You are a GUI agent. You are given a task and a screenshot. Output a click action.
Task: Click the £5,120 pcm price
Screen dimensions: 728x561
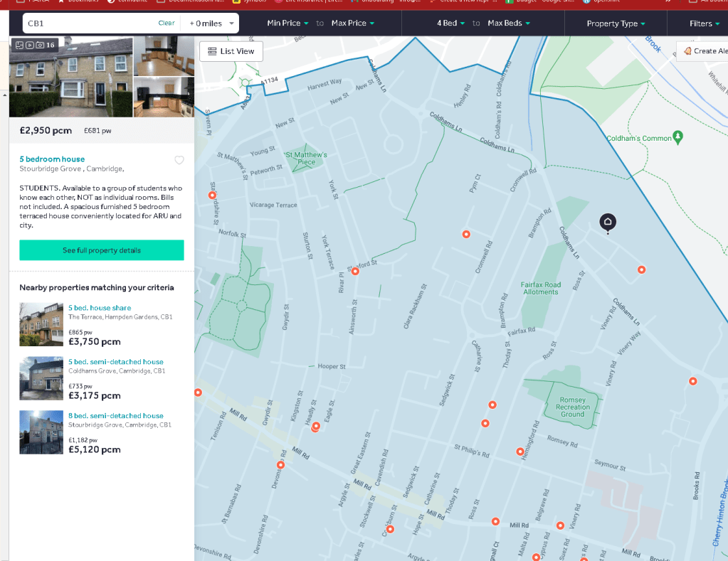[95, 449]
